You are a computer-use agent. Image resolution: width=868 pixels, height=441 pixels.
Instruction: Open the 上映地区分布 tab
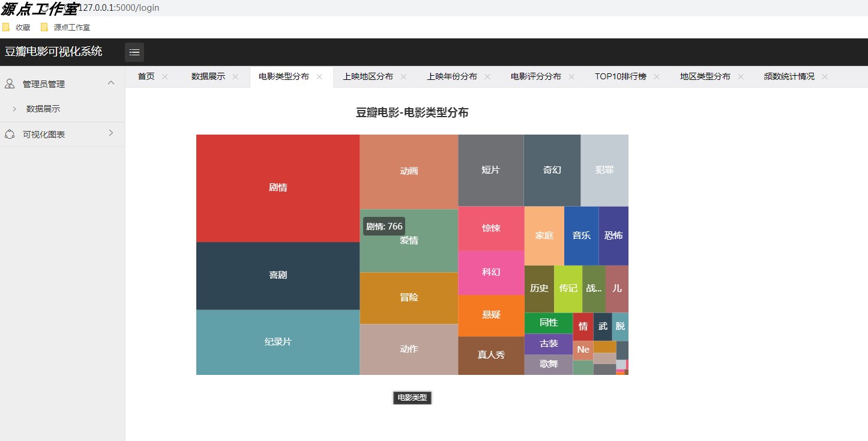[x=368, y=76]
